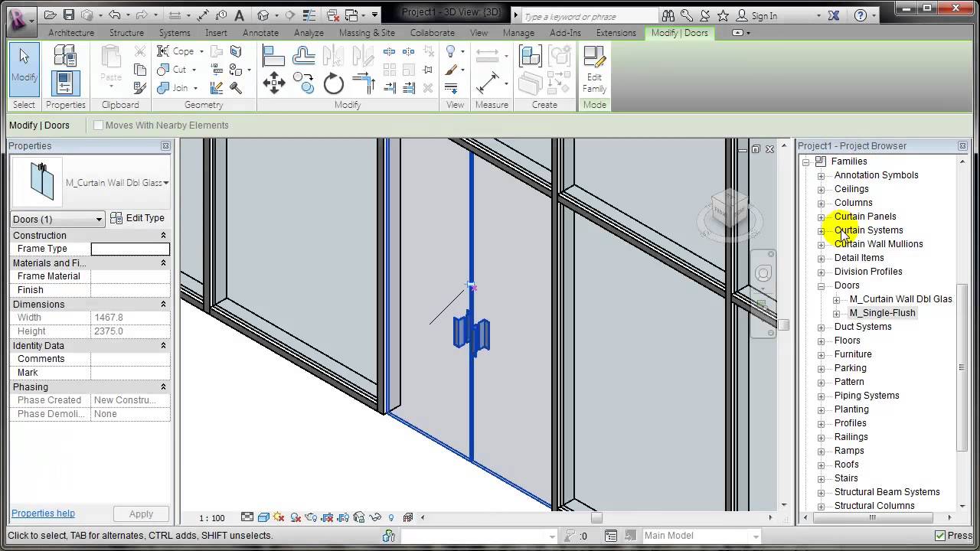Click the Edit Type button
The width and height of the screenshot is (980, 551).
click(138, 218)
